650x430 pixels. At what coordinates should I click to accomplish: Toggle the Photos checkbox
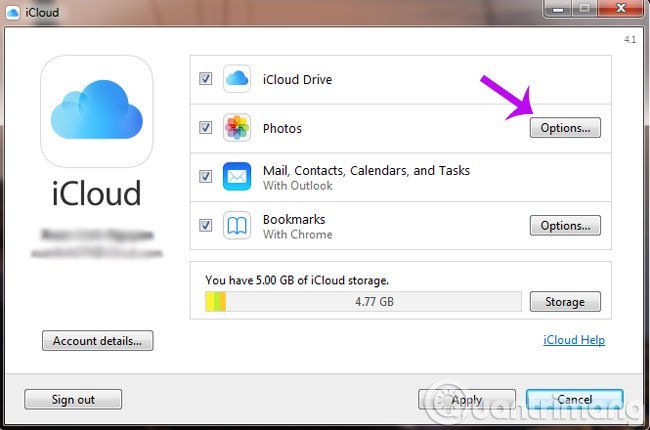coord(206,128)
